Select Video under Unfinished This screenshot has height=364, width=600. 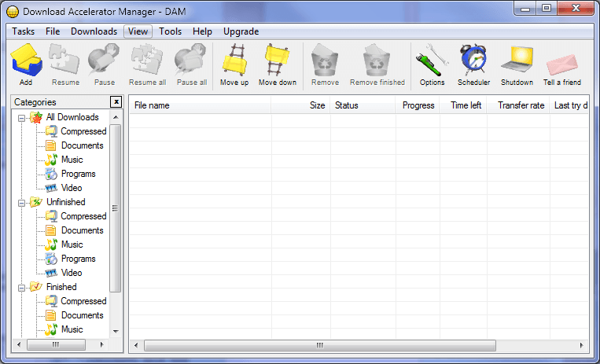[x=72, y=273]
